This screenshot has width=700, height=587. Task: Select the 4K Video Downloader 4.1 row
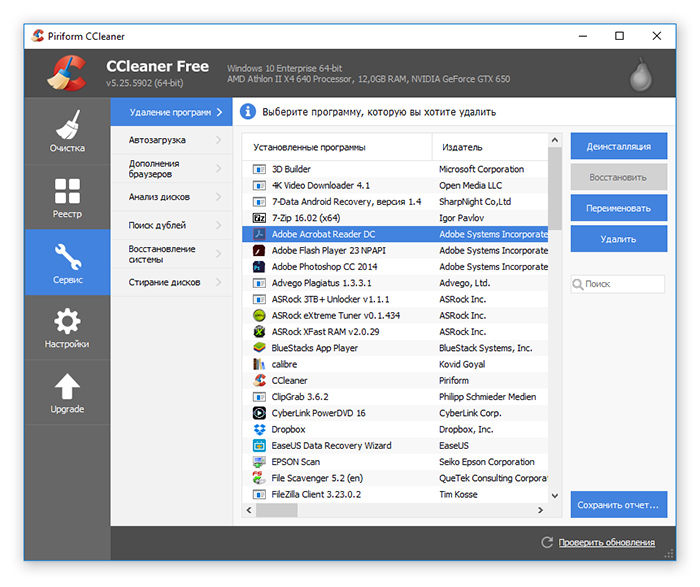[395, 185]
